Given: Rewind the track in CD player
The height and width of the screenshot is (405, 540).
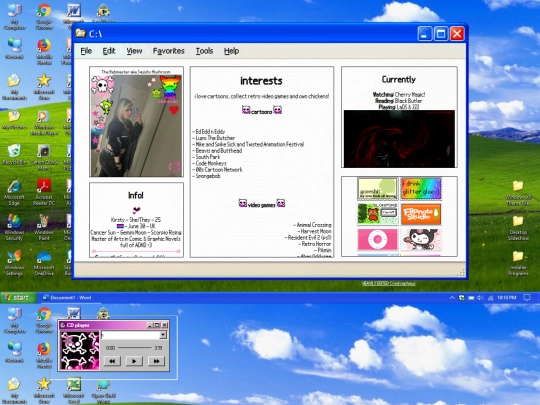Looking at the screenshot, I should (112, 361).
